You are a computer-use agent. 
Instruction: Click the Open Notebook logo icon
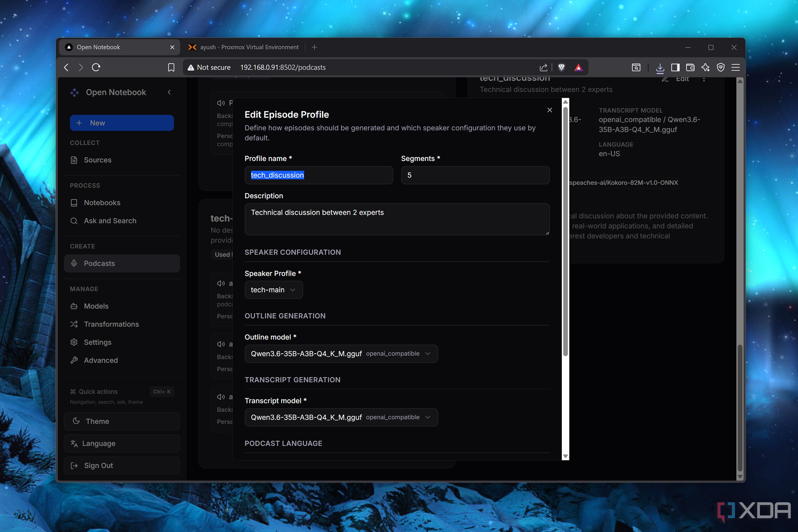(x=74, y=92)
